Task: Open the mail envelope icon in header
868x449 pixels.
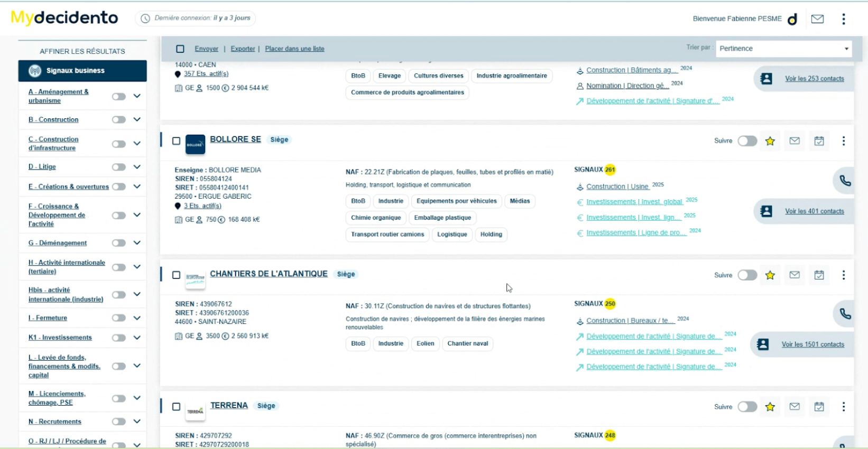Action: 817,19
